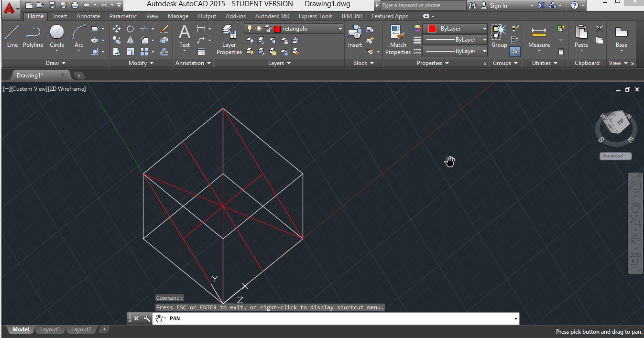Screen dimensions: 644x338
Task: Click the Orbit tool in navigation bar
Action: (635, 239)
